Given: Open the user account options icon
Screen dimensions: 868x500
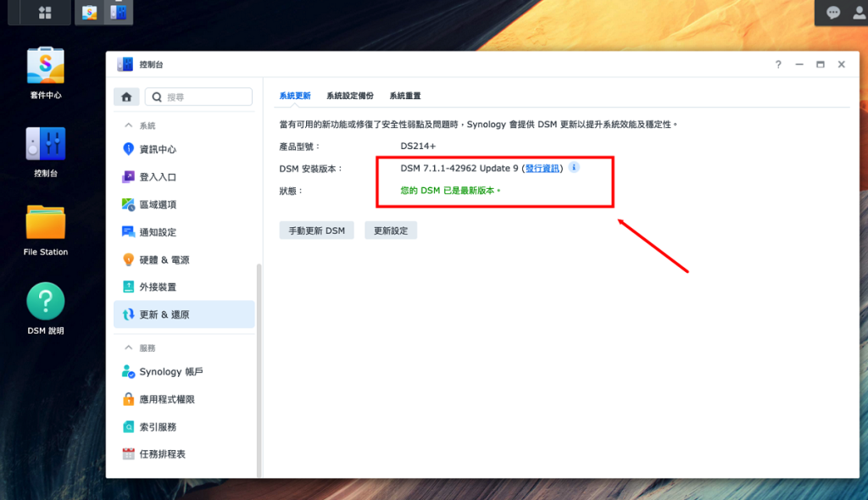Looking at the screenshot, I should click(x=858, y=13).
